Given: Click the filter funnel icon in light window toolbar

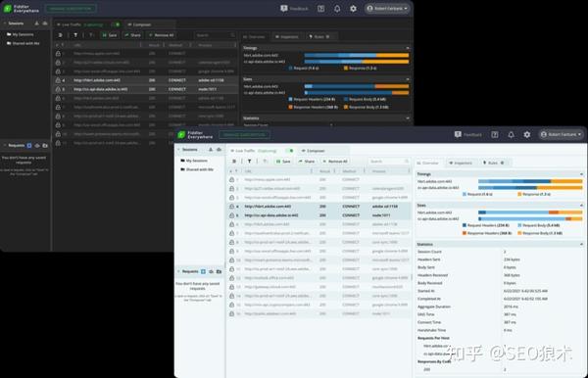Looking at the screenshot, I should click(249, 161).
